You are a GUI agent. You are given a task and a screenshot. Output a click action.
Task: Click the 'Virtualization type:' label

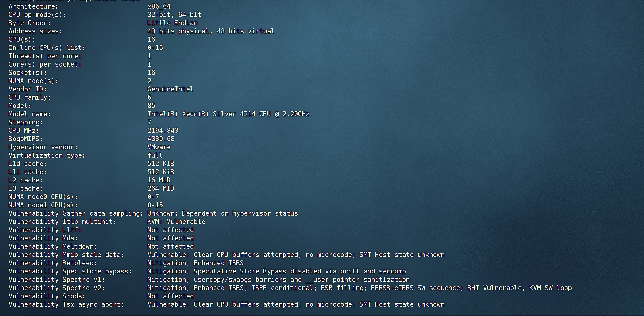[47, 155]
